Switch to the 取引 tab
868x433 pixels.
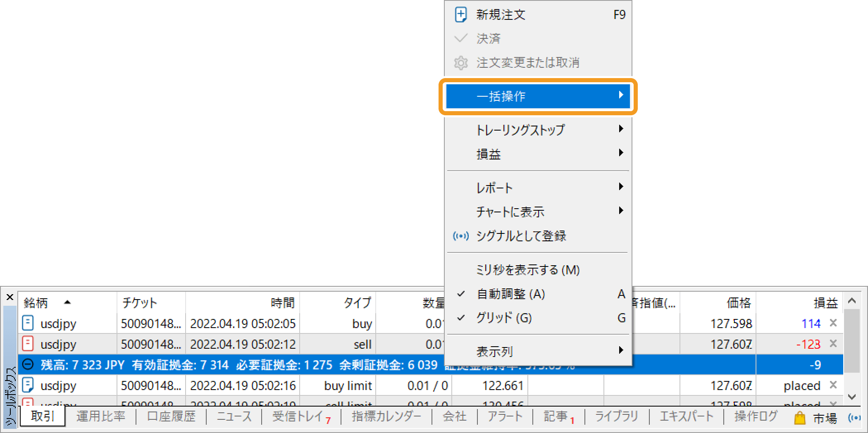coord(43,416)
